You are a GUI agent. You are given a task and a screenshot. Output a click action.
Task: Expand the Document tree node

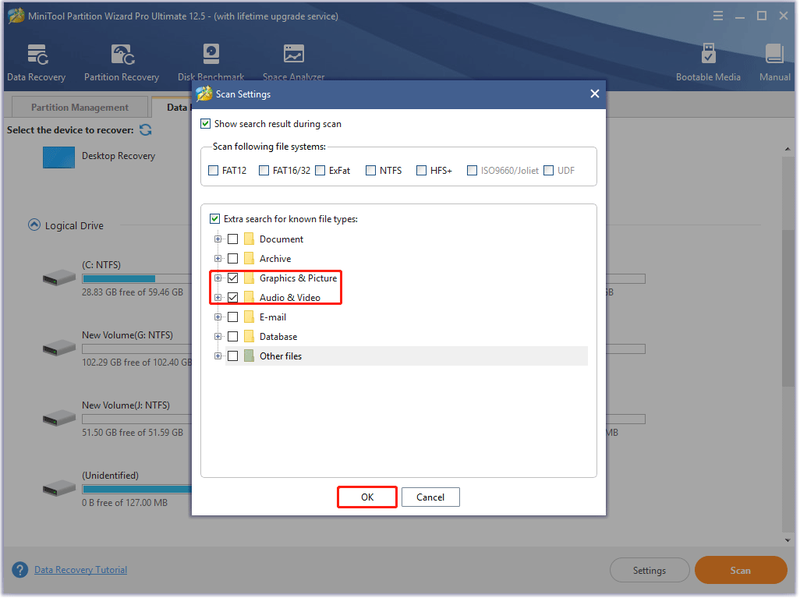tap(218, 239)
